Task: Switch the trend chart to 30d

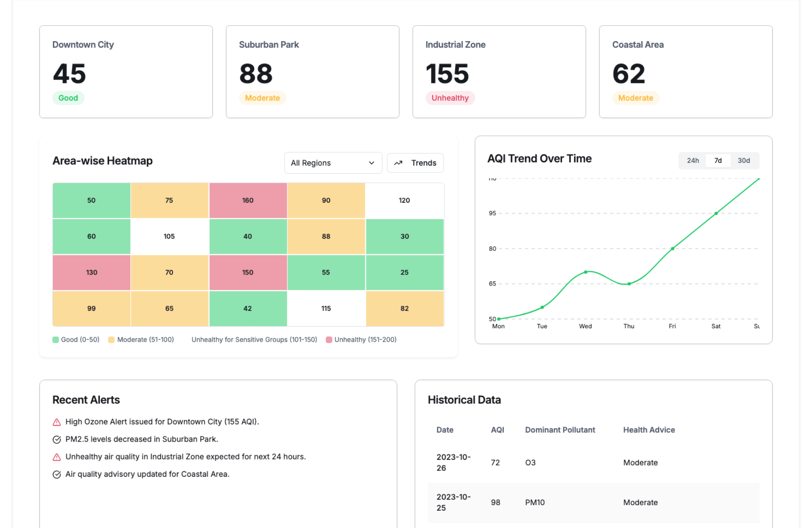Action: click(x=743, y=161)
